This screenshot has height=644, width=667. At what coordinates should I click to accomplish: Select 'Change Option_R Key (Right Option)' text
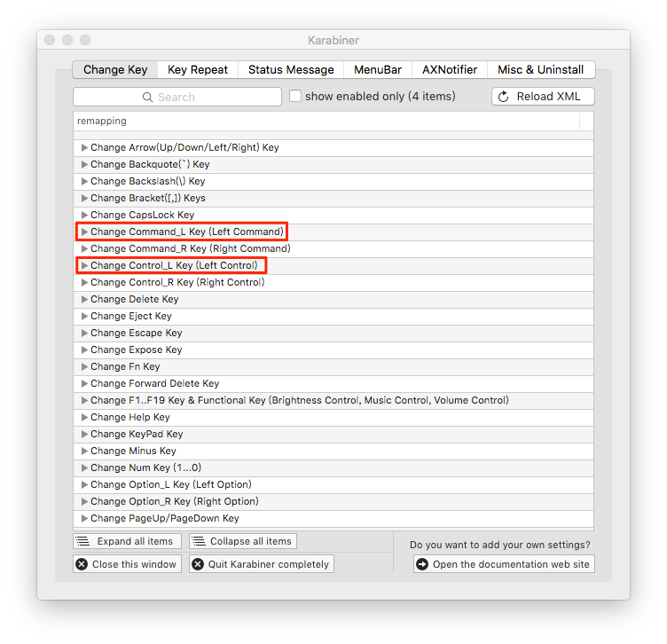point(175,501)
